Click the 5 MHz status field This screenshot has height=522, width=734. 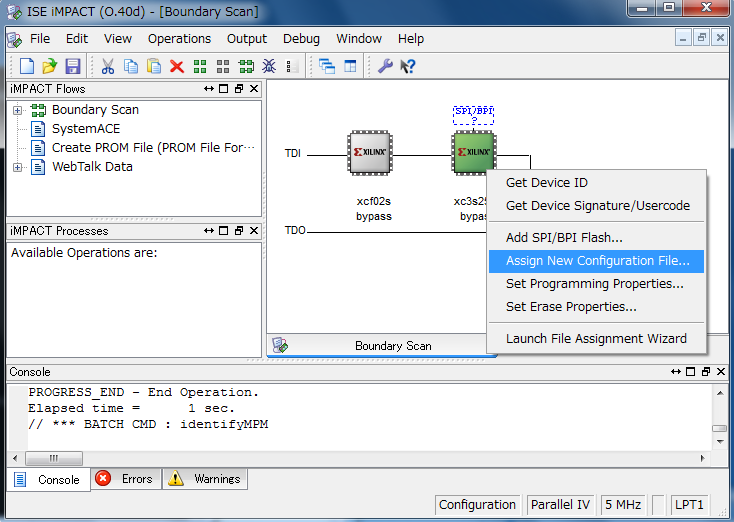(x=623, y=505)
